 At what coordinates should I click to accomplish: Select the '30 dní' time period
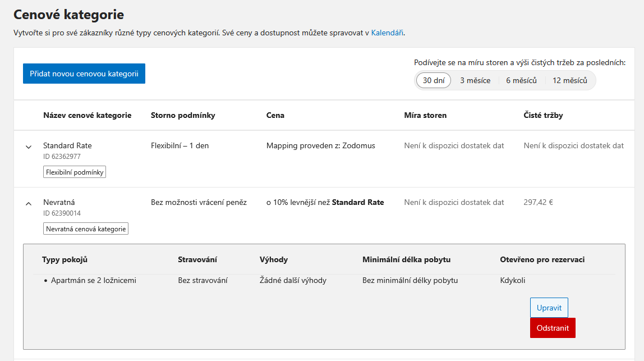coord(434,80)
